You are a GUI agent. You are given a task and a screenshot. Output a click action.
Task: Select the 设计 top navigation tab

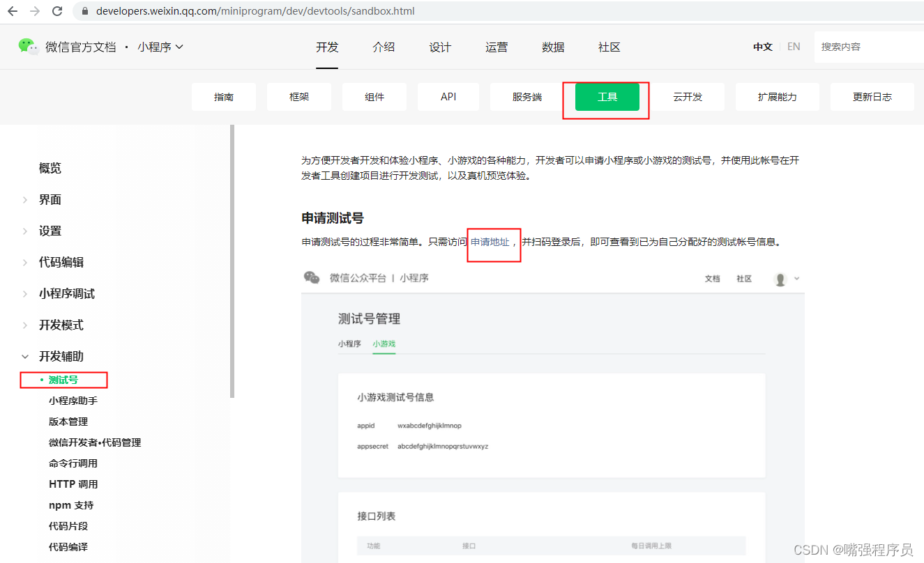coord(440,47)
